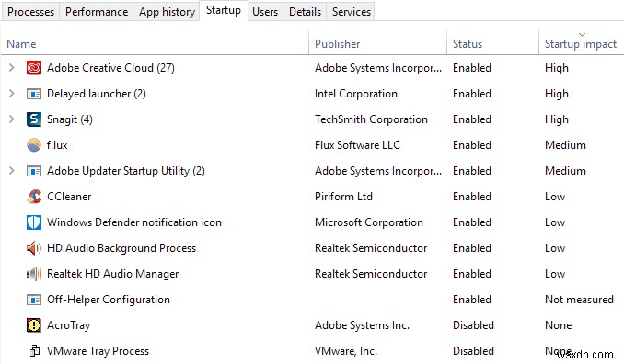Screen dimensions: 624x364
Task: Click the Off-Helper Configuration icon
Action: [x=34, y=300]
